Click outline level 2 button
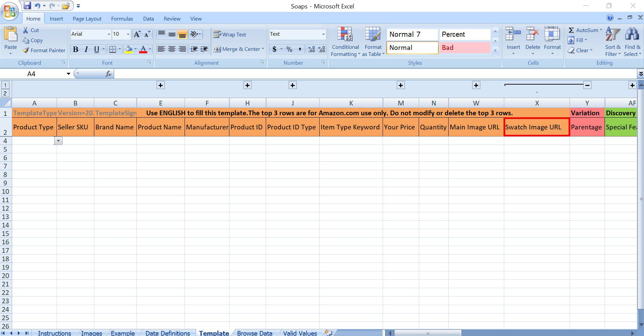This screenshot has width=644, height=336. [x=5, y=93]
